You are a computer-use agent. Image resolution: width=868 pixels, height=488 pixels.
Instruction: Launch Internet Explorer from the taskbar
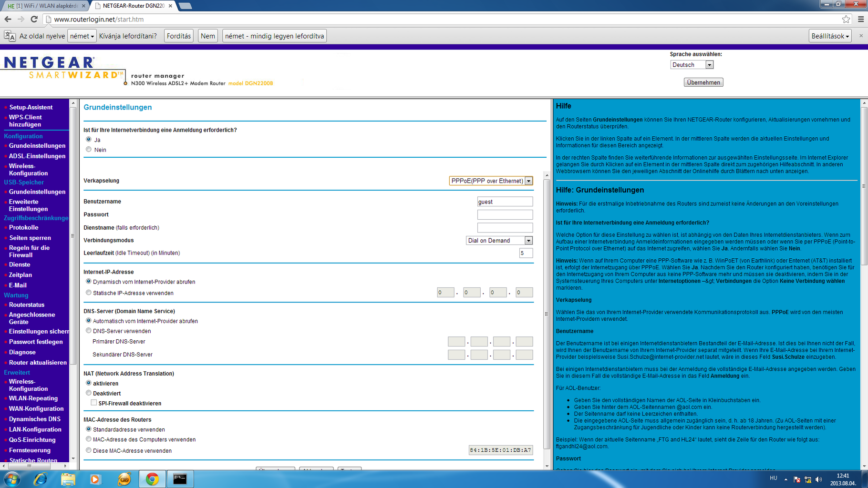40,479
